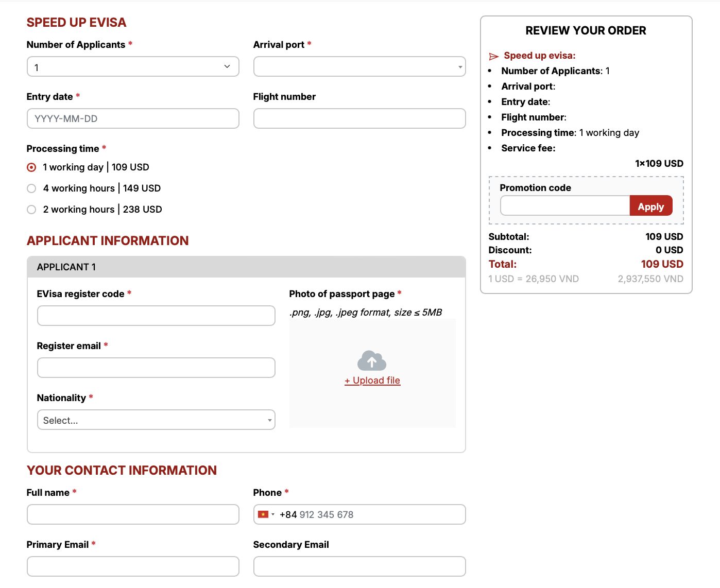Click the Upload file link
Viewport: 720px width, 588px height.
[372, 381]
